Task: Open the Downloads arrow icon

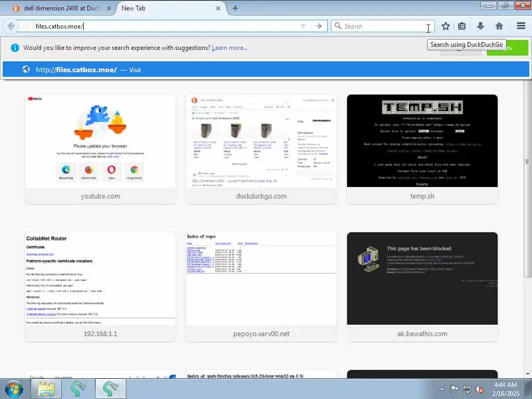Action: [481, 26]
